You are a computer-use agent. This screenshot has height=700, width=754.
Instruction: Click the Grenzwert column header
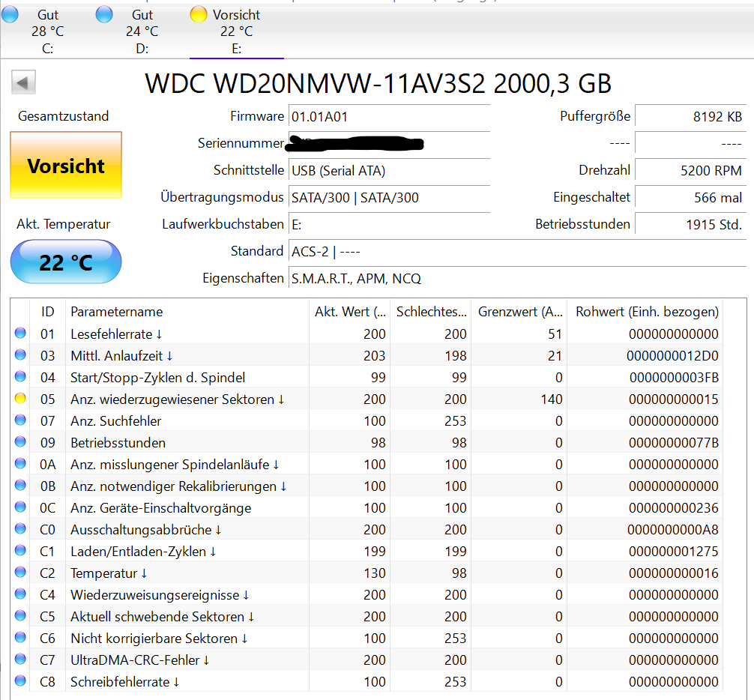519,312
